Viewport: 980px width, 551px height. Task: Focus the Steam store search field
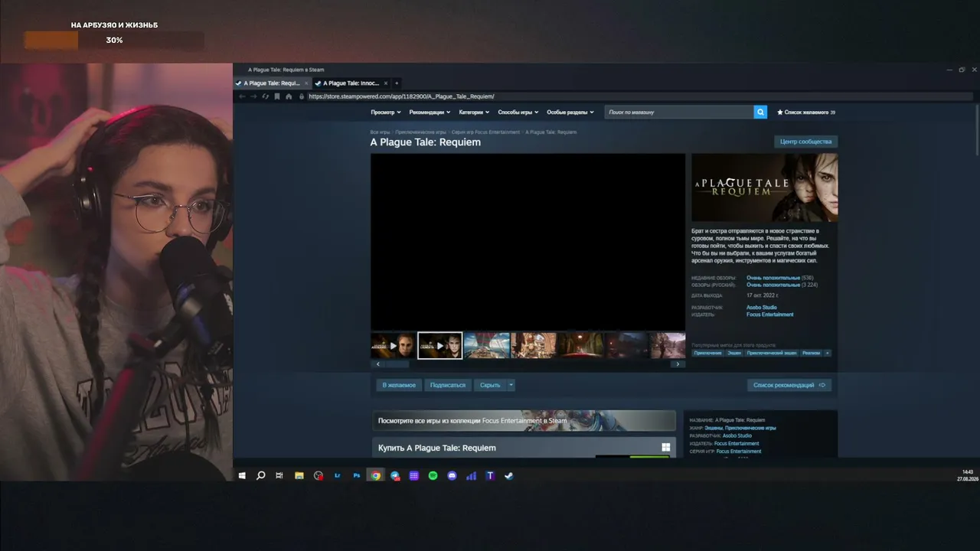[679, 112]
